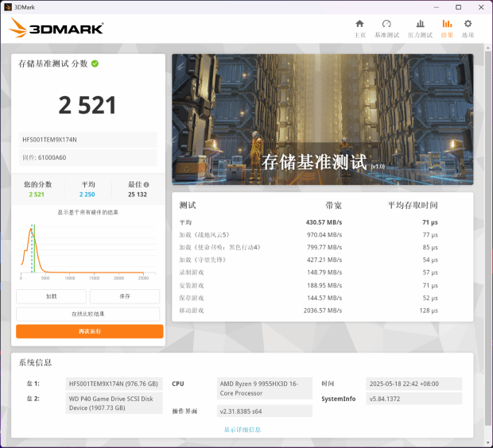The height and width of the screenshot is (448, 493).
Task: Click the 970.04 MB/s bandwidth value
Action: [x=324, y=235]
